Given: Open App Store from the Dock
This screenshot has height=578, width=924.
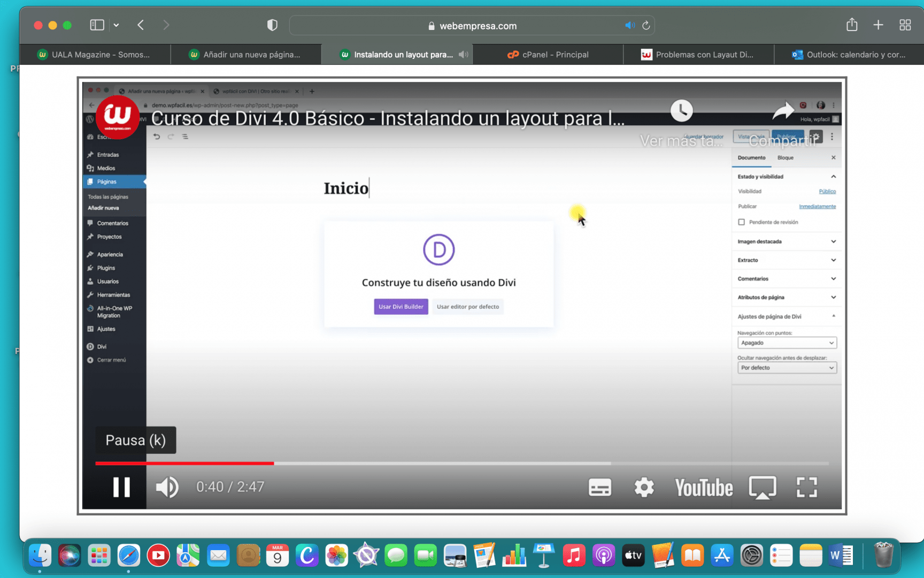Looking at the screenshot, I should [722, 556].
